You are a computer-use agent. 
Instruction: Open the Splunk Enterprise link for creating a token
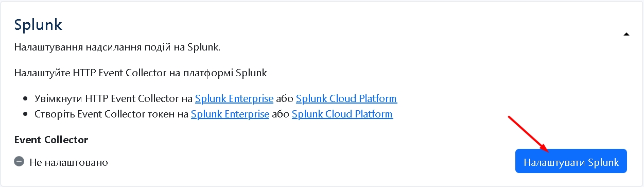click(230, 114)
